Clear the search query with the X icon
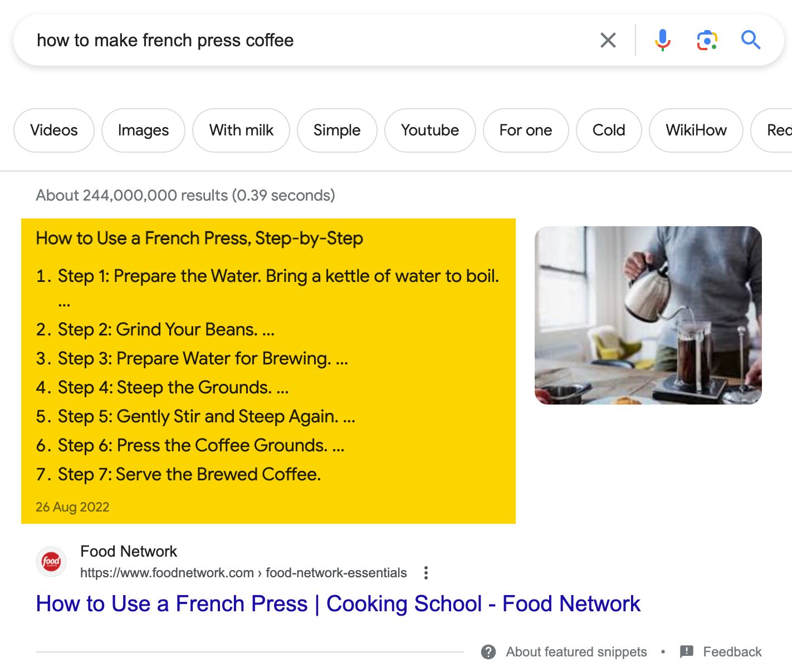 608,40
